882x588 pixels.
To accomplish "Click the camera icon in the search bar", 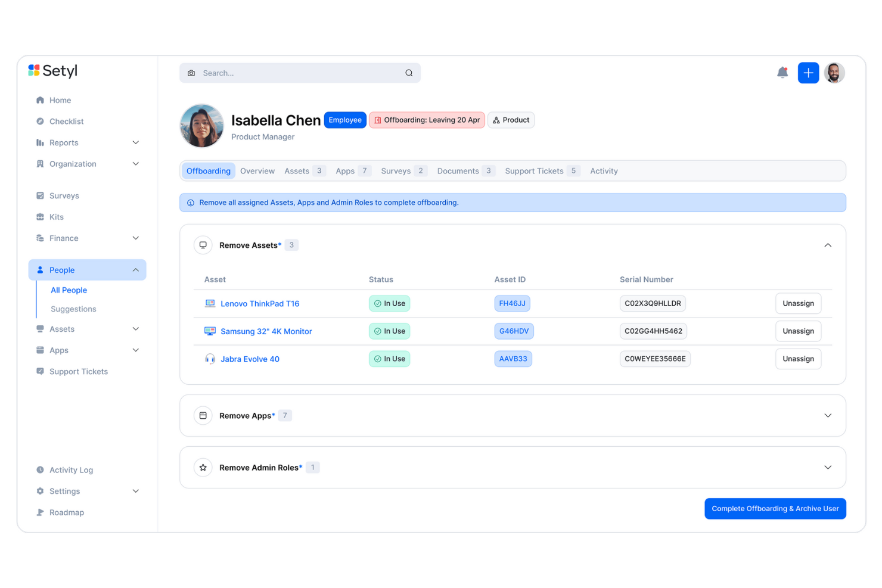I will pos(191,72).
